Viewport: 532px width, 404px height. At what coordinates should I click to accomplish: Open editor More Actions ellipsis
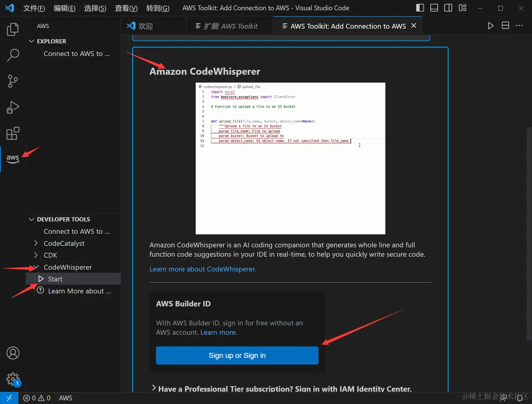[519, 26]
